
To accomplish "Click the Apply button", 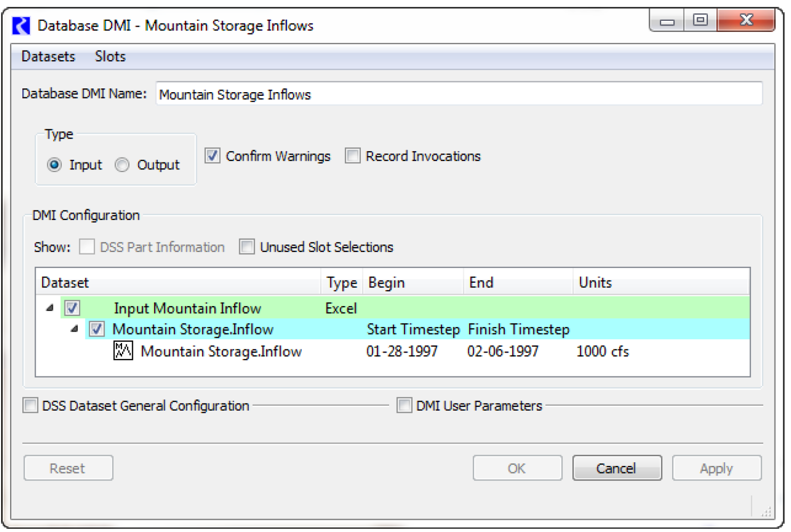I will click(x=716, y=469).
